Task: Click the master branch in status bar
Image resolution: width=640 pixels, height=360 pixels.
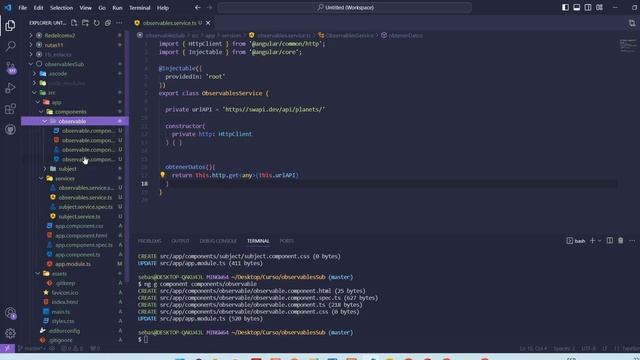Action: 31,348
